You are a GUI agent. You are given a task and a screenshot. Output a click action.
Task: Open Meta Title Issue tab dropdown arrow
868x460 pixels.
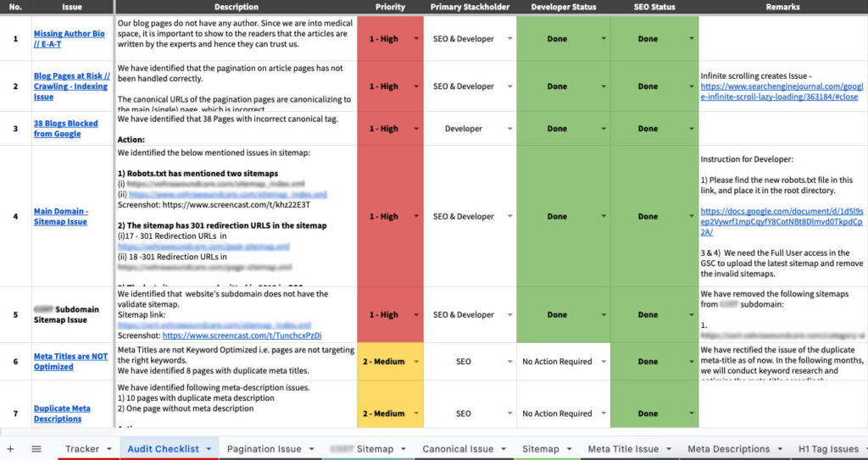click(670, 449)
